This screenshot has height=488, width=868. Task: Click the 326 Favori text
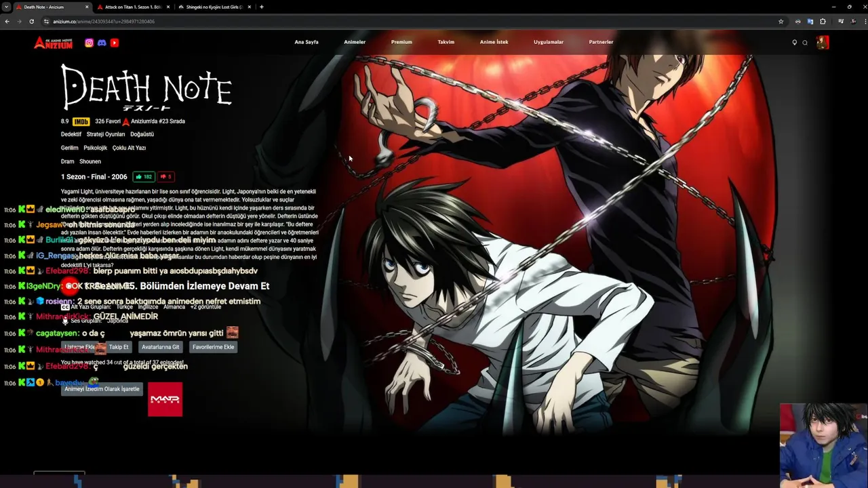click(x=108, y=121)
